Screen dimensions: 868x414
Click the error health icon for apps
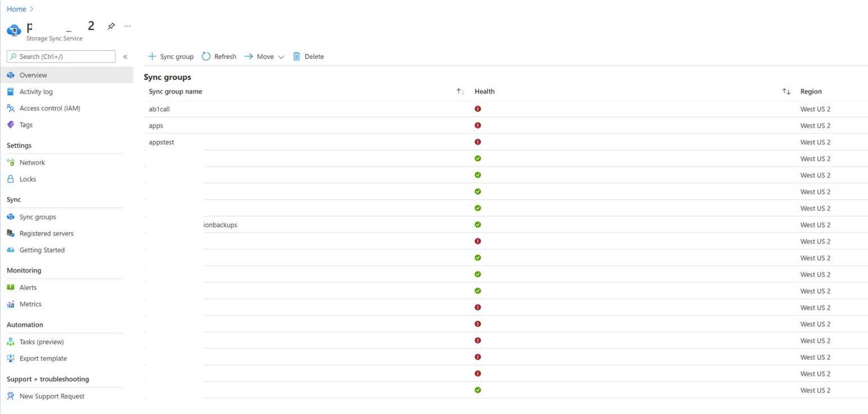coord(478,125)
